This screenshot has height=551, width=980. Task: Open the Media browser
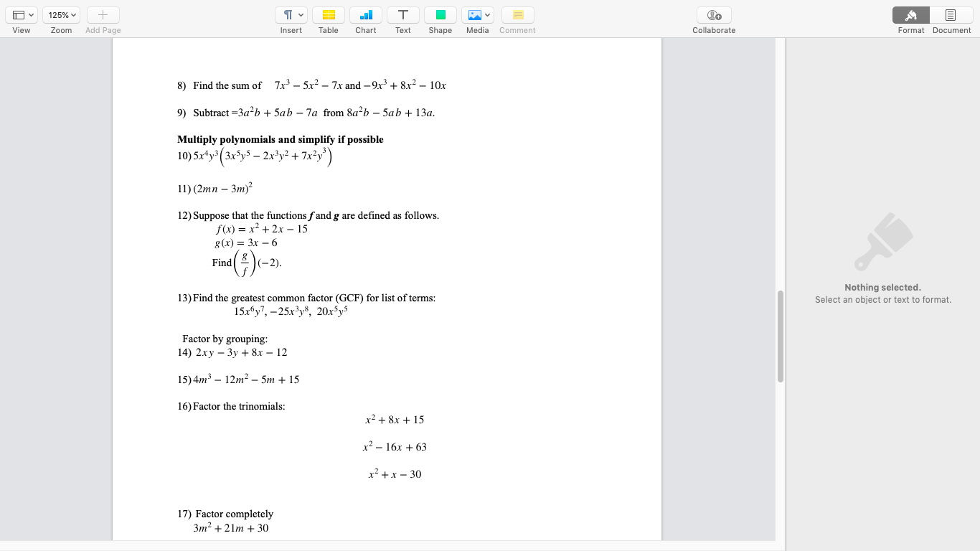[x=473, y=14]
